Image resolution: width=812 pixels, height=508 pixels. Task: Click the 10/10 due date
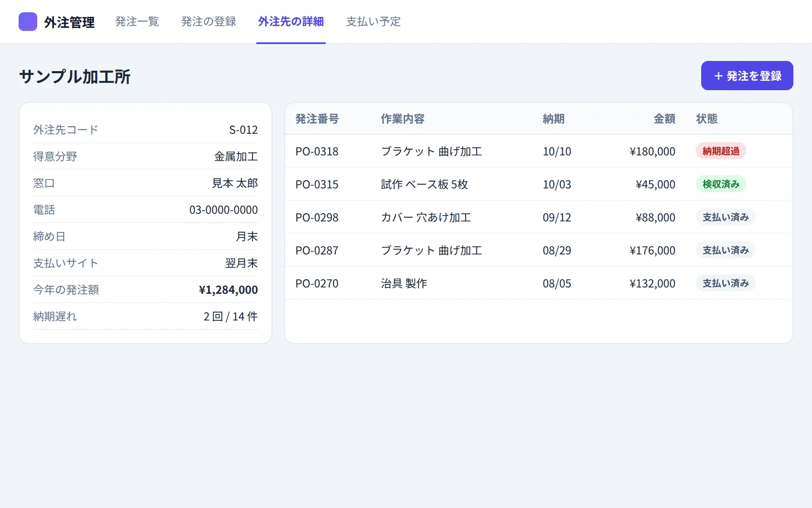click(557, 152)
